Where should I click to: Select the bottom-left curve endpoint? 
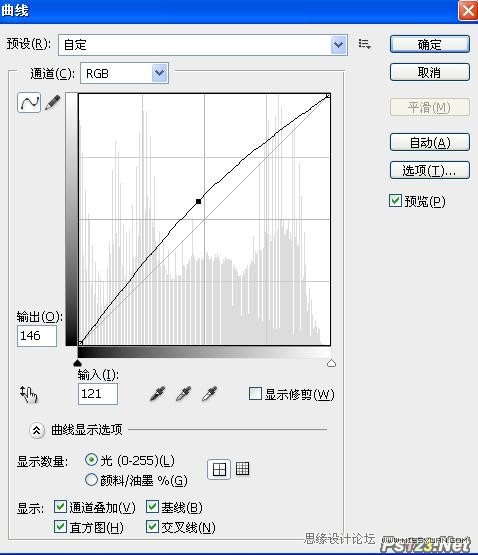pos(80,343)
